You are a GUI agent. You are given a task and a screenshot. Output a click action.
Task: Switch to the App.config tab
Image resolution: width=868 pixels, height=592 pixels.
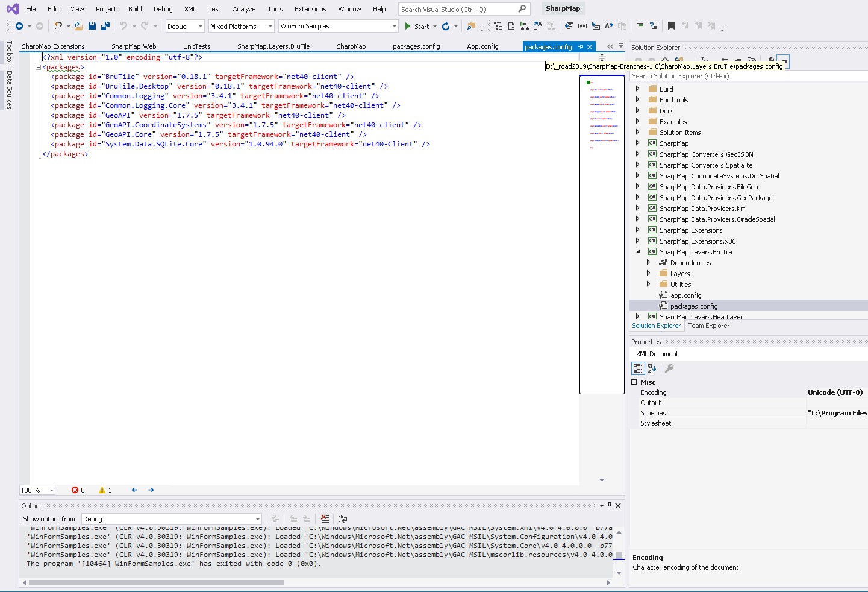point(482,46)
